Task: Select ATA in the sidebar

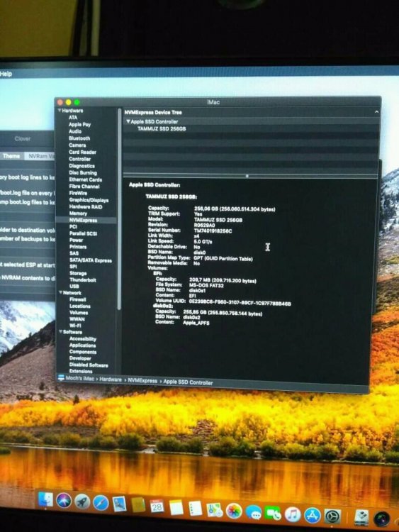Action: [x=73, y=117]
